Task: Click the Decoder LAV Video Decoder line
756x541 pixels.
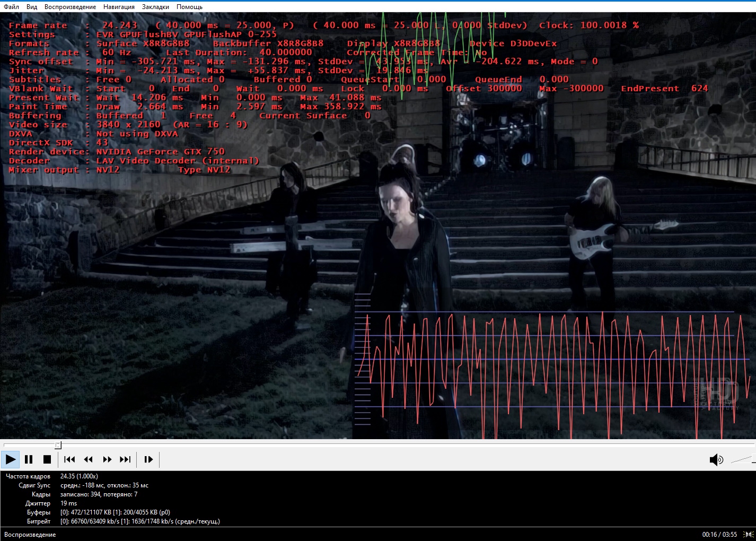Action: 134,161
